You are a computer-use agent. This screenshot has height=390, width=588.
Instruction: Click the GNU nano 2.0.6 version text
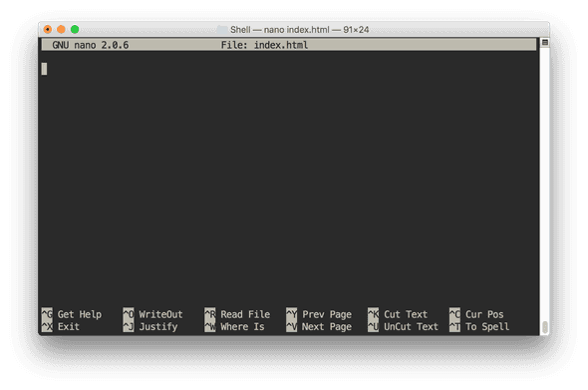[x=91, y=45]
